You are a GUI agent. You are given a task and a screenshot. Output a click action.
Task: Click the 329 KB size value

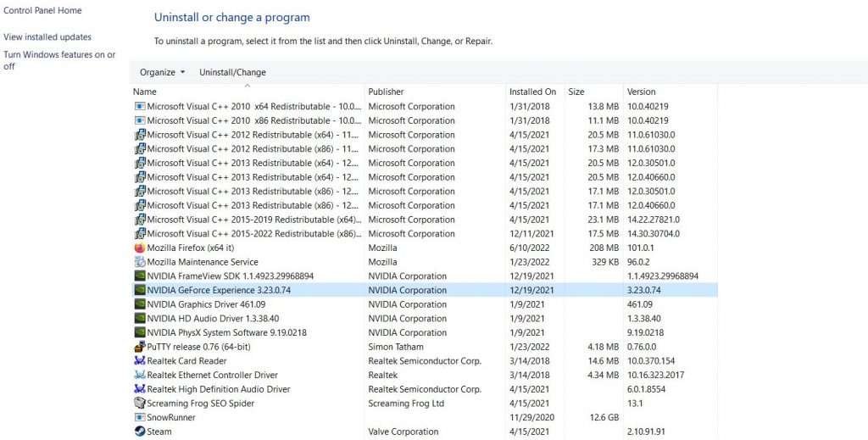point(605,262)
